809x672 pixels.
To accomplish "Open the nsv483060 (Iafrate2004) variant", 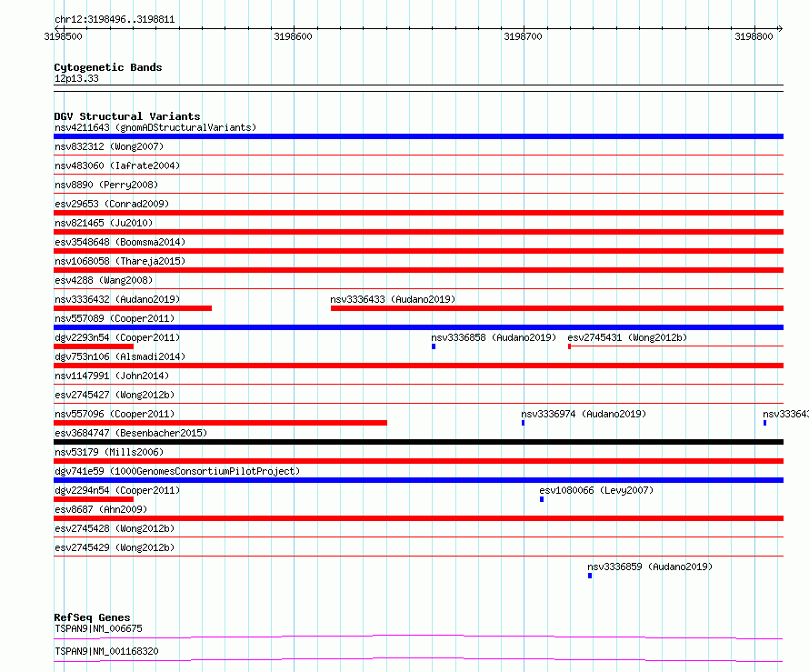I will point(117,165).
